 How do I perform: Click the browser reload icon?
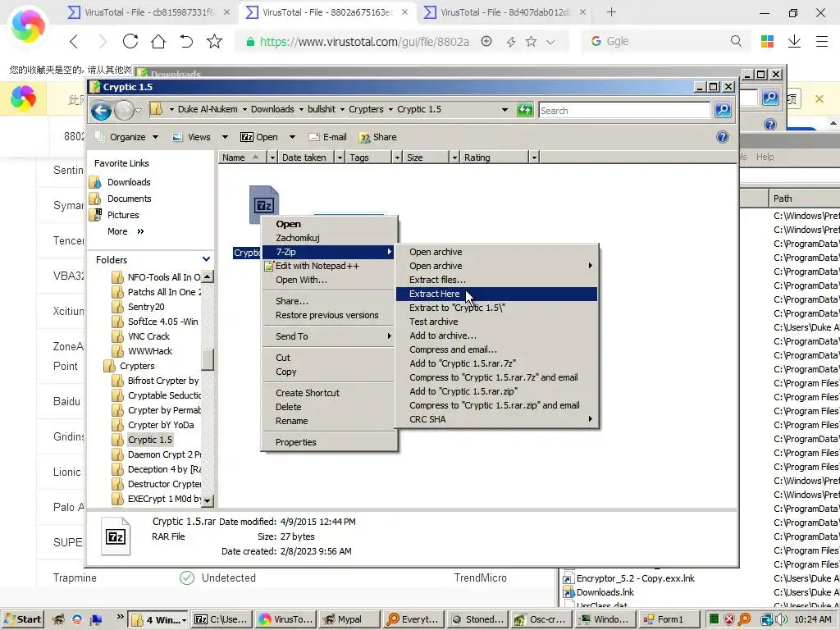130,41
